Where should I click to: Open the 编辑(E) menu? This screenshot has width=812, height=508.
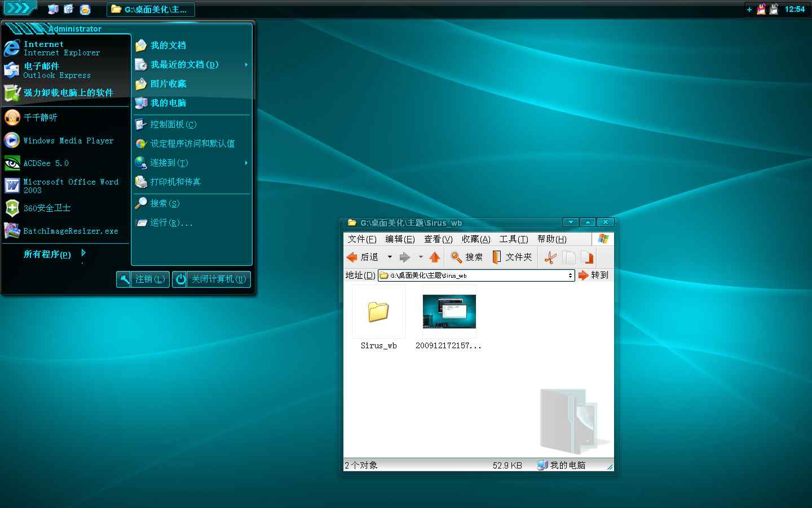(x=400, y=239)
